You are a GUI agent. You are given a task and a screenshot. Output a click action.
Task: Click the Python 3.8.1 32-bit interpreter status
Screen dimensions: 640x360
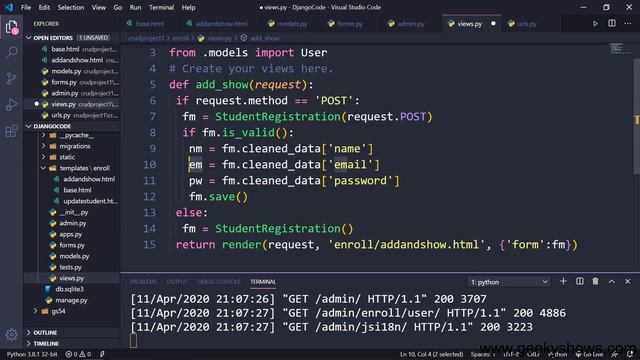click(x=32, y=354)
